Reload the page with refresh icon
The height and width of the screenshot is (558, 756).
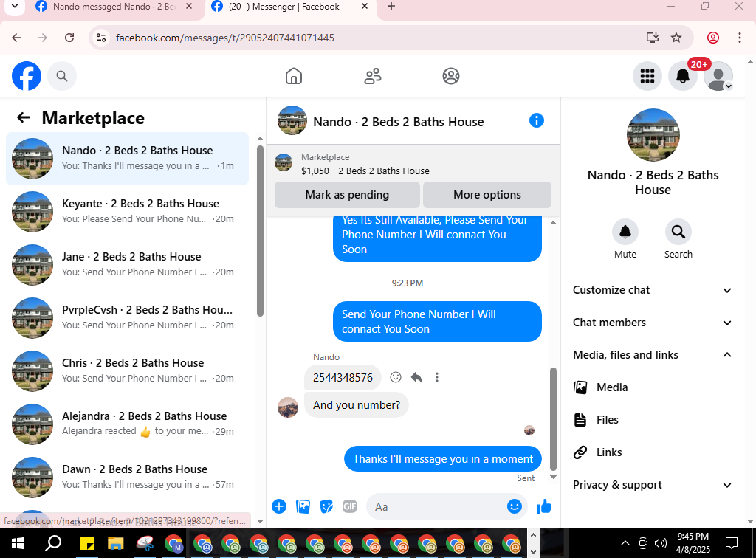pyautogui.click(x=69, y=38)
